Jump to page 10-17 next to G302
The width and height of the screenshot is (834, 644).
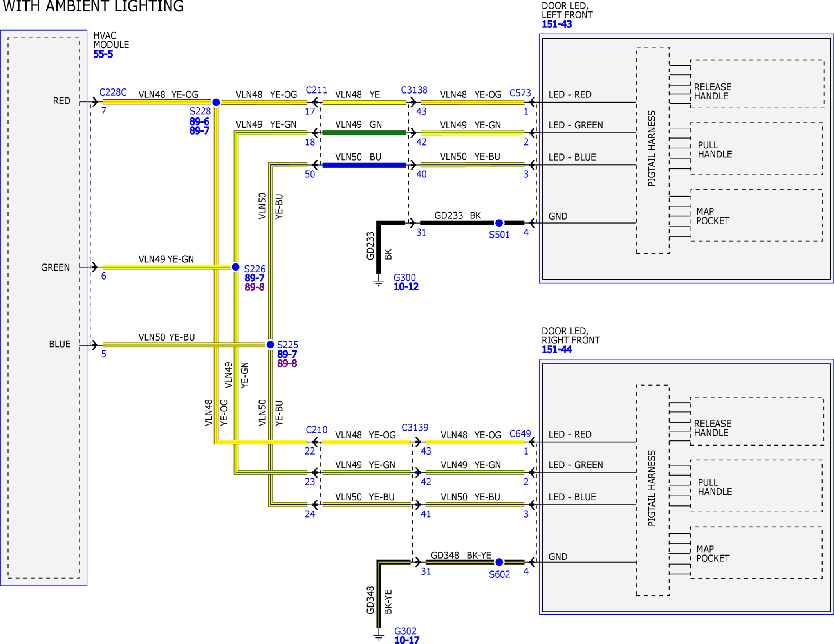click(407, 640)
